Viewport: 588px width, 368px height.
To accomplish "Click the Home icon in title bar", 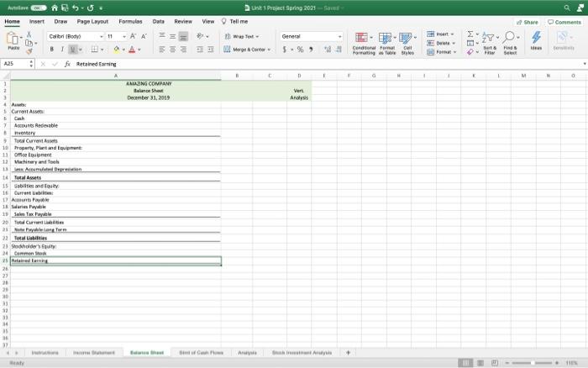I will click(55, 8).
